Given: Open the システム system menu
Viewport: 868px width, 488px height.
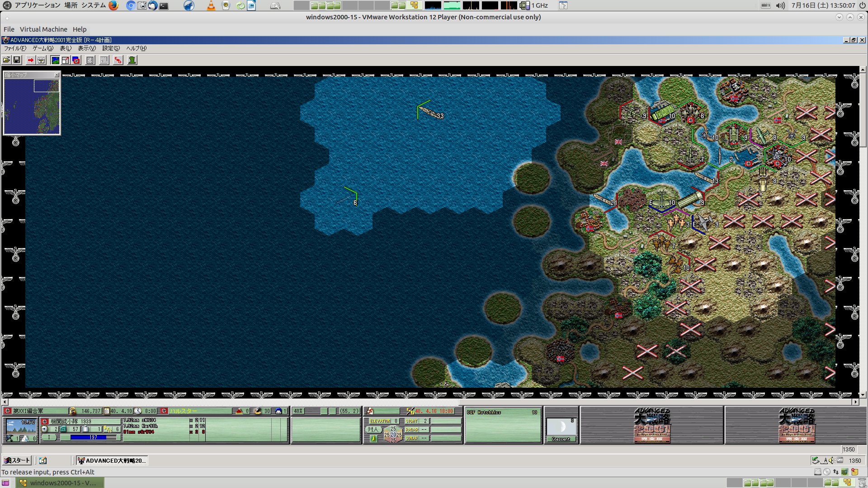Looking at the screenshot, I should point(94,5).
